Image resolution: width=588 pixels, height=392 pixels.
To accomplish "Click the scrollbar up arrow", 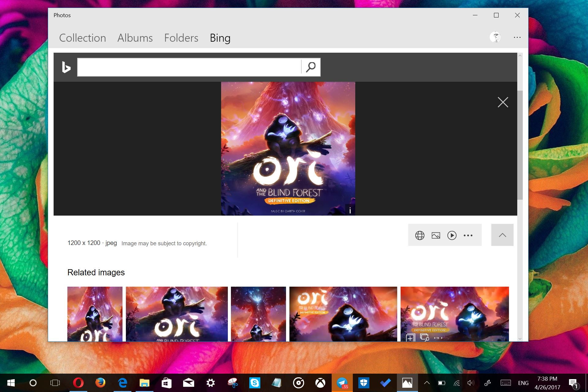I will coord(520,55).
